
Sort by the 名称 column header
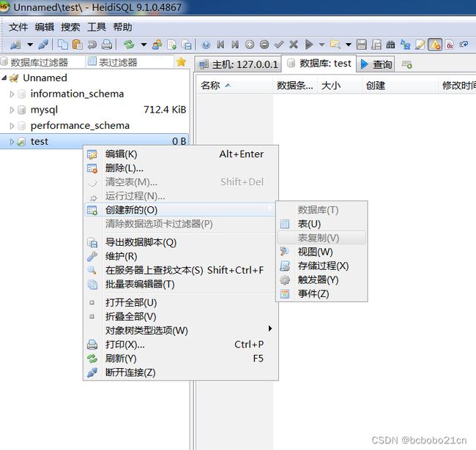click(x=234, y=86)
